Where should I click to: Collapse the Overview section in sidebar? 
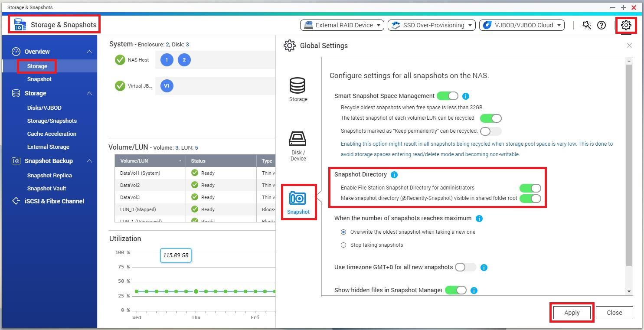89,52
